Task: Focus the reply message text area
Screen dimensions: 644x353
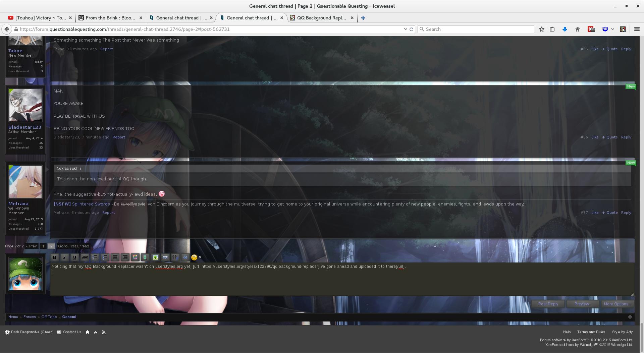Action: pos(342,279)
